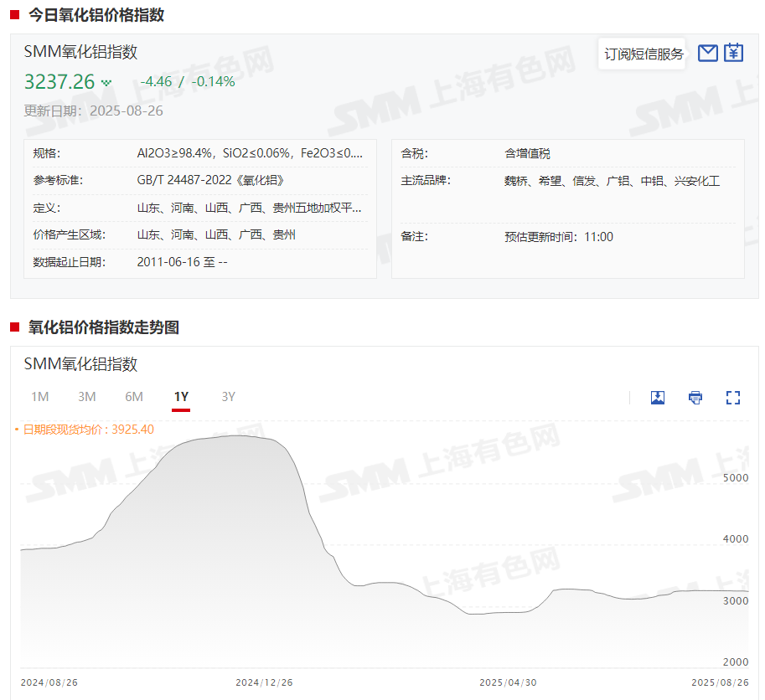765x700 pixels.
Task: Click the red marker beside 今日氧化铝价格指数
Action: [x=14, y=15]
